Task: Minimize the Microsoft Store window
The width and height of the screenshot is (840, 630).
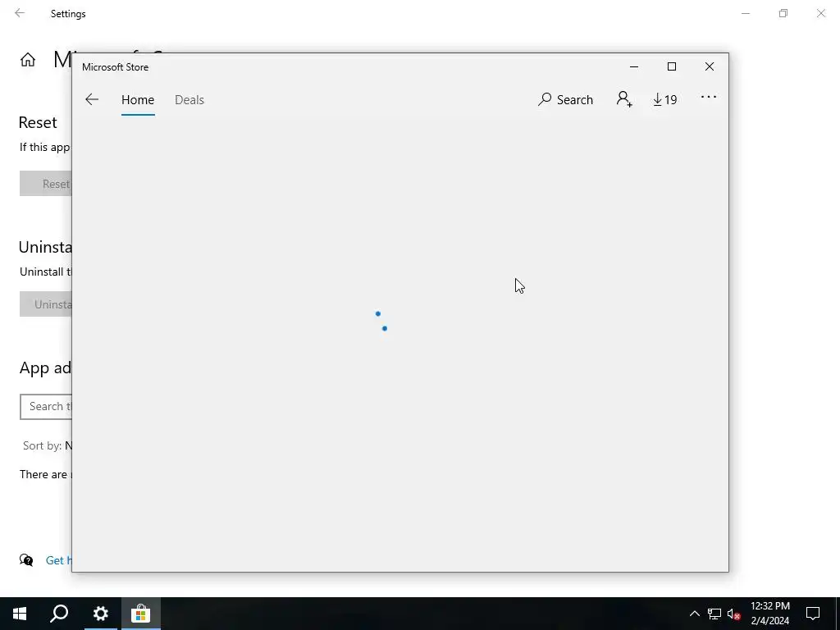Action: tap(634, 67)
